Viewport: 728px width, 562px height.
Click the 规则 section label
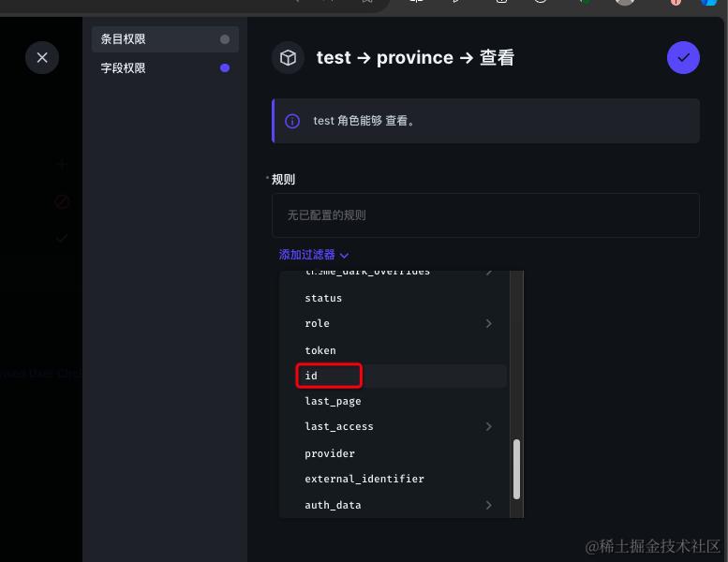click(283, 180)
